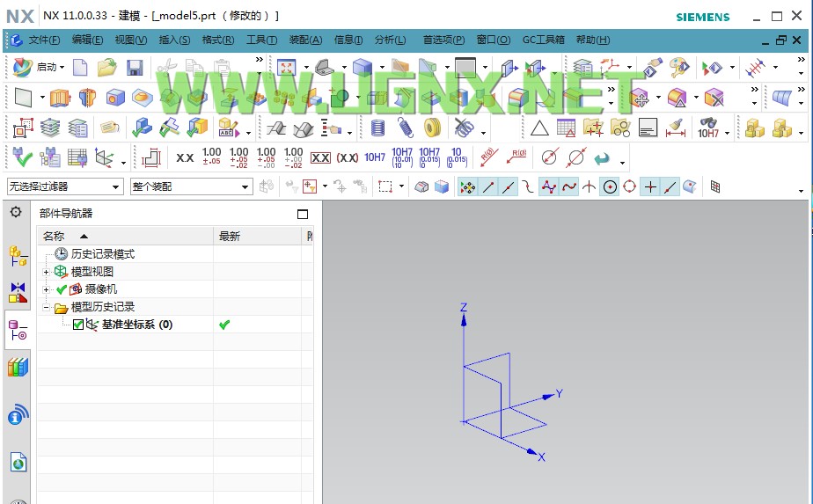813x504 pixels.
Task: Toggle the quadrant point snap icon
Action: [x=629, y=186]
